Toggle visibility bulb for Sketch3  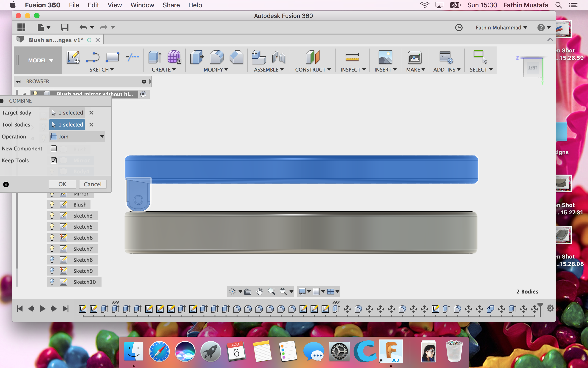pos(52,216)
